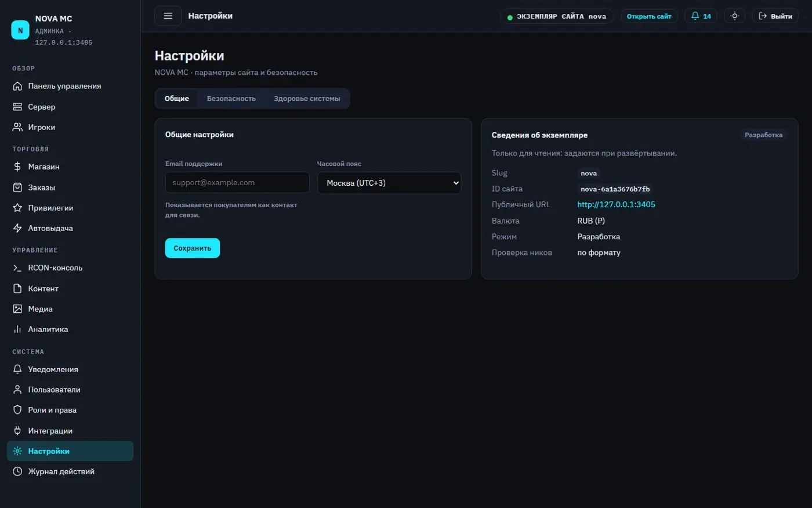This screenshot has height=508, width=812.
Task: Select Настройки in the sidebar menu
Action: click(70, 451)
